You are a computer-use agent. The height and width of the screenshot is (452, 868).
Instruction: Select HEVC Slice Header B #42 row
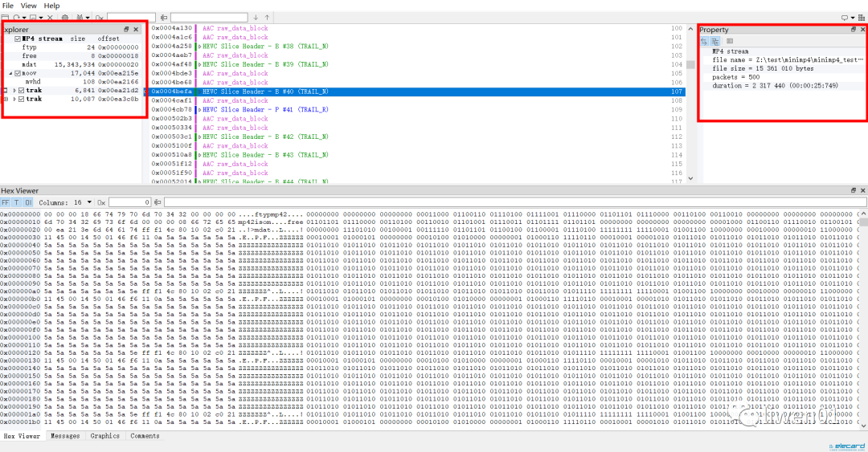coord(265,136)
